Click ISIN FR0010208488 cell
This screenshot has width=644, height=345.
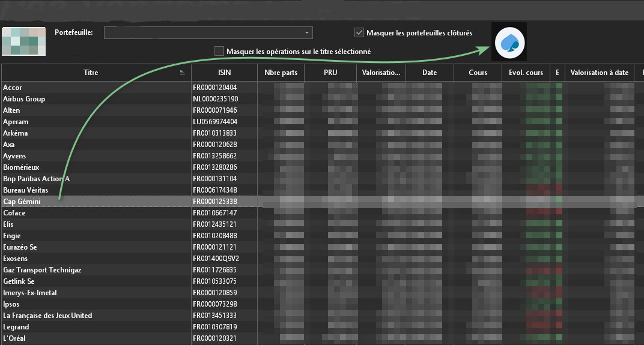click(x=224, y=236)
